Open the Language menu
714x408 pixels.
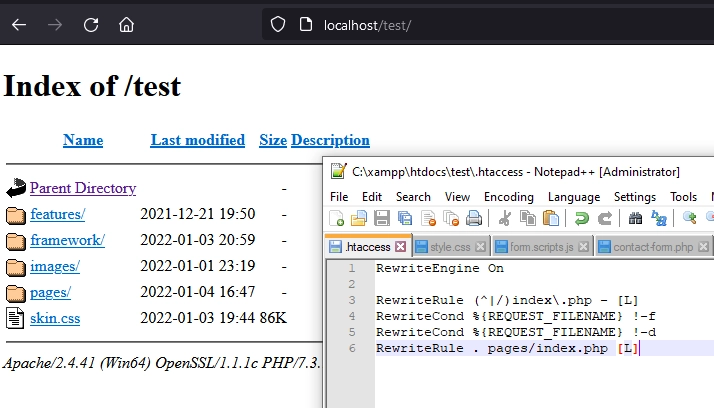[x=574, y=197]
